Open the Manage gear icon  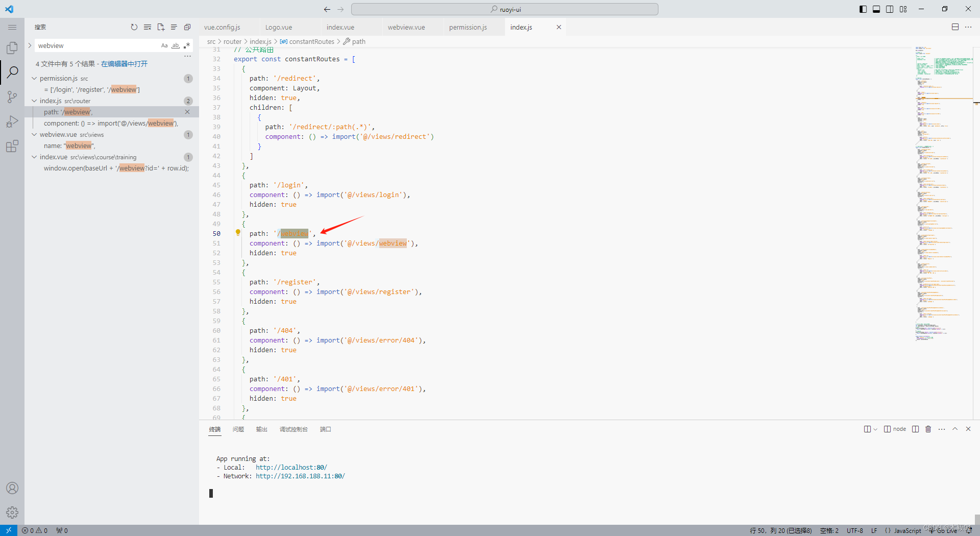click(12, 513)
